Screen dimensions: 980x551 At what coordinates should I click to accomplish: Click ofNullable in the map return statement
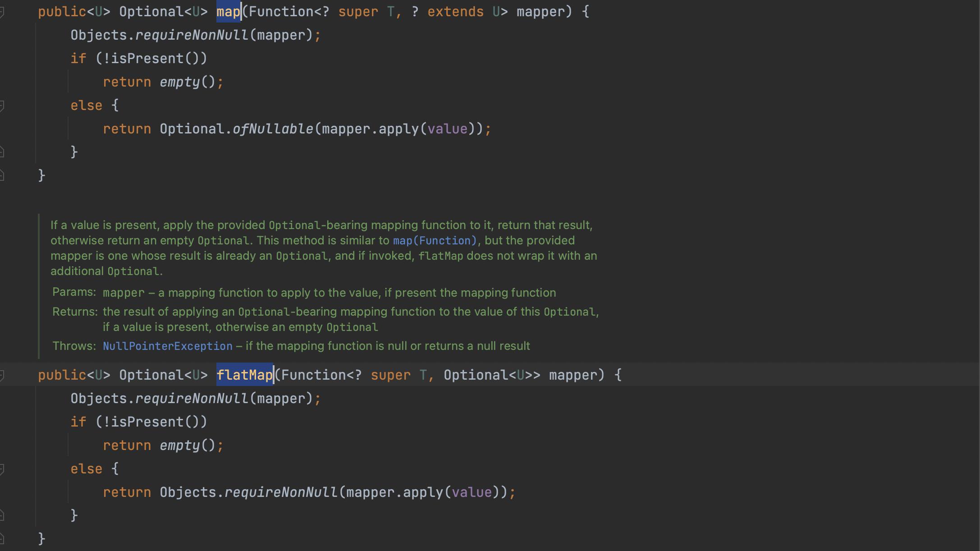tap(273, 129)
